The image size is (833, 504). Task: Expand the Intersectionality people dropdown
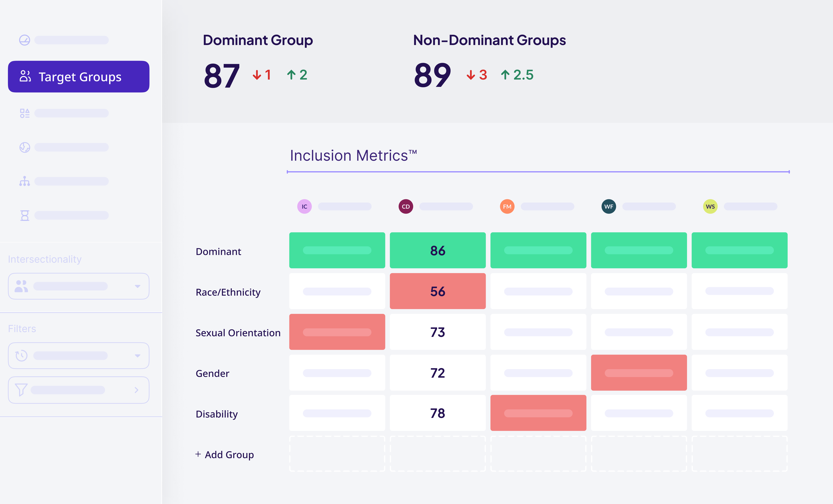(78, 286)
